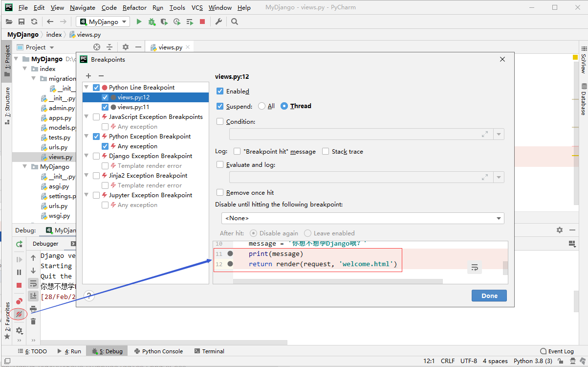588x367 pixels.
Task: Click the help question mark icon
Action: pyautogui.click(x=89, y=295)
